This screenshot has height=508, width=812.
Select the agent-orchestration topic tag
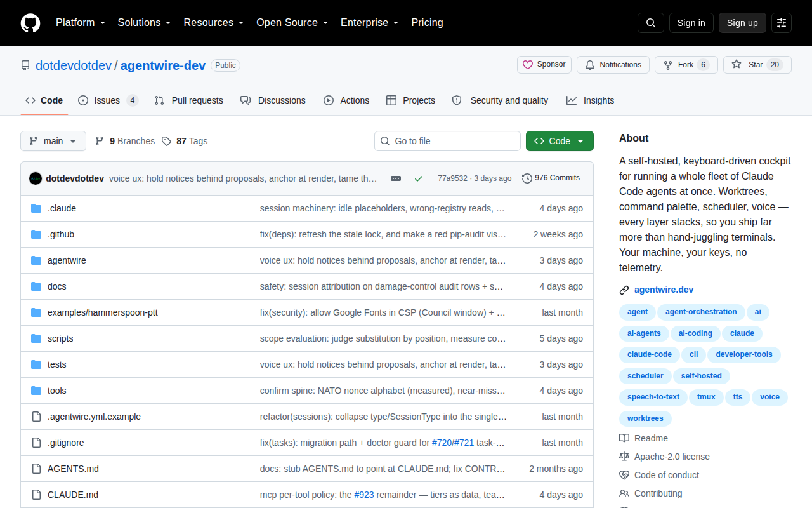tap(700, 312)
